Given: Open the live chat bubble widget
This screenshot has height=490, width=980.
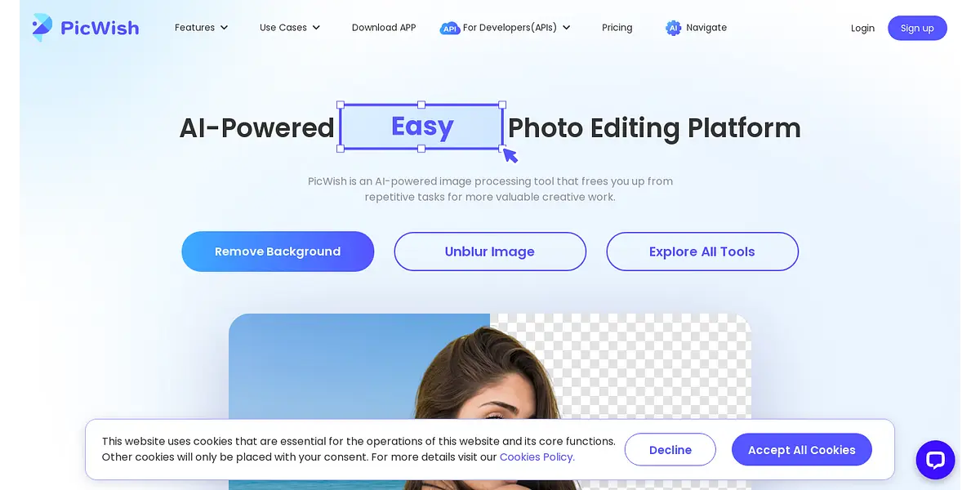Looking at the screenshot, I should (x=935, y=460).
